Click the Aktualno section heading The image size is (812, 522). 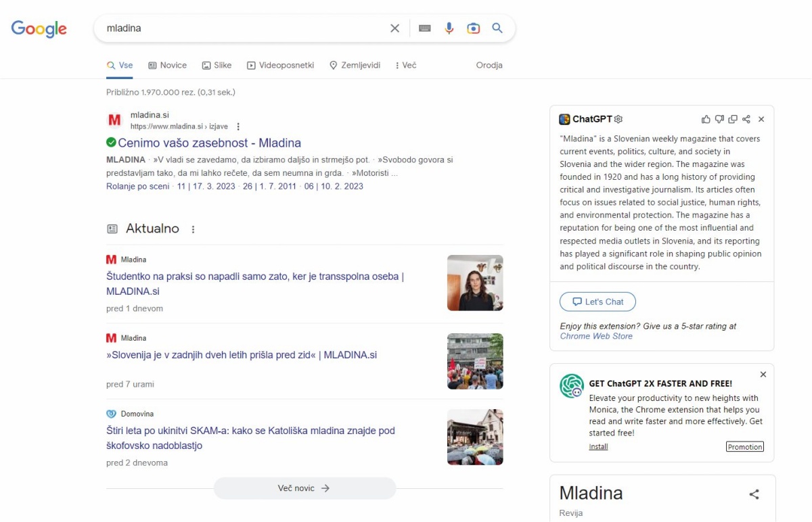(152, 229)
